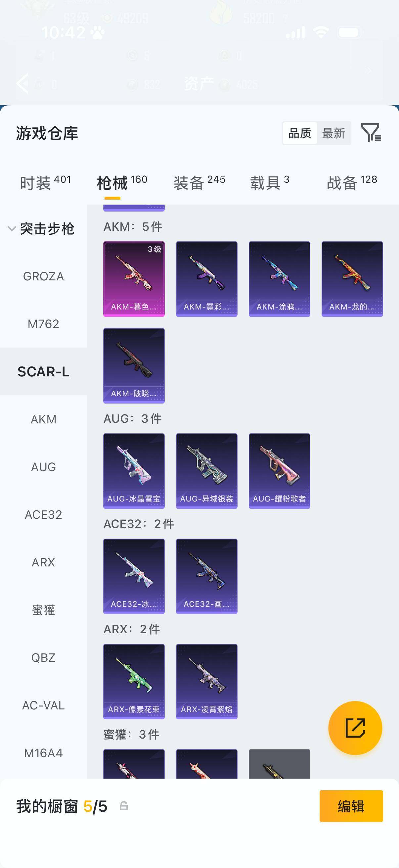Select GROZA in the weapon list
This screenshot has height=868, width=399.
click(43, 276)
